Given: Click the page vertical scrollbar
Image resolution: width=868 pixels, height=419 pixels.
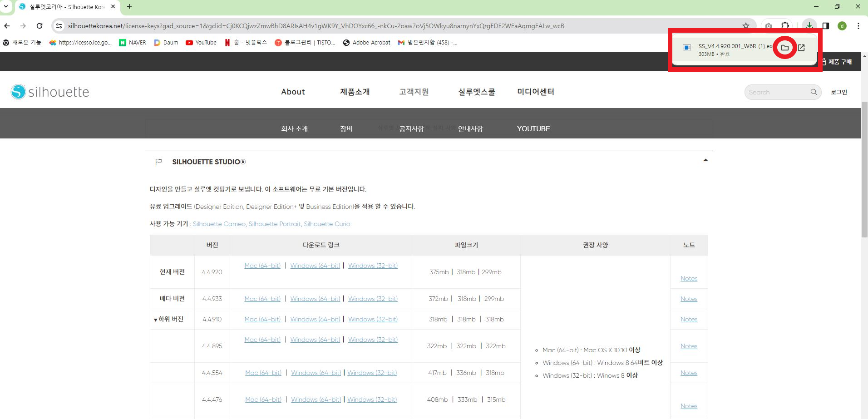Looking at the screenshot, I should coord(864,169).
